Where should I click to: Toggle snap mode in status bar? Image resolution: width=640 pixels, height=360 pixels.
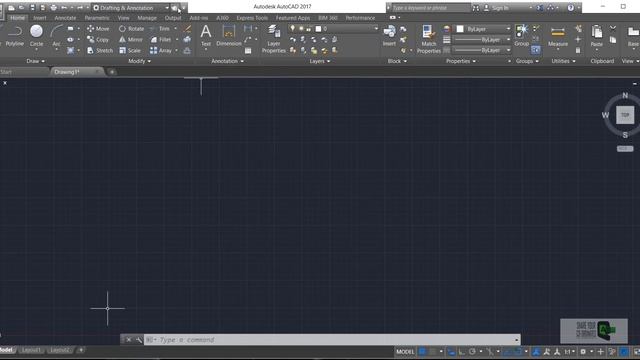click(433, 351)
